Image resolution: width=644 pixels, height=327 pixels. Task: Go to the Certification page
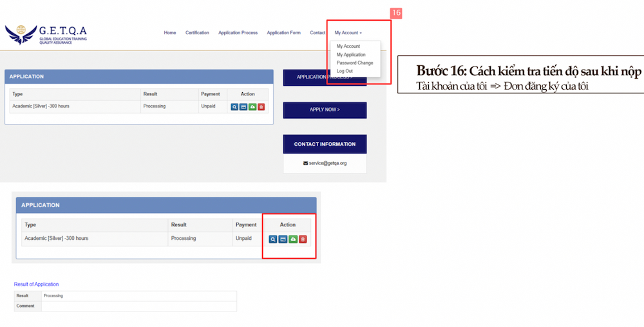click(197, 33)
